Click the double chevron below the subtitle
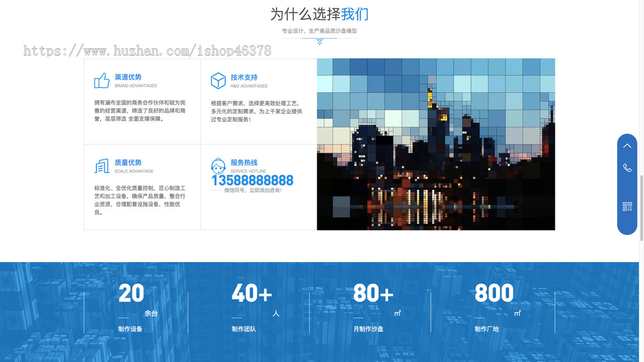 pos(319,41)
